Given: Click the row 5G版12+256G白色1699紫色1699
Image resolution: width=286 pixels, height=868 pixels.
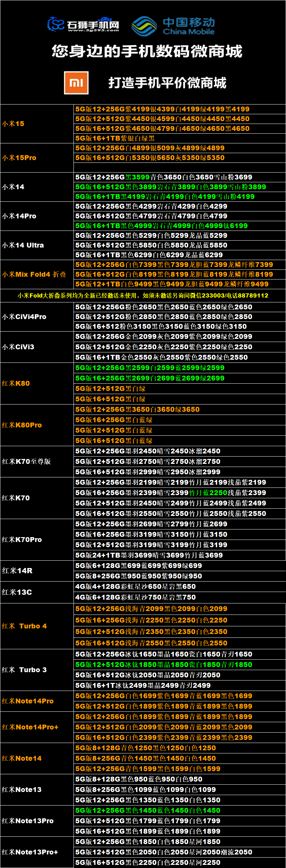Looking at the screenshot, I should [x=180, y=696].
